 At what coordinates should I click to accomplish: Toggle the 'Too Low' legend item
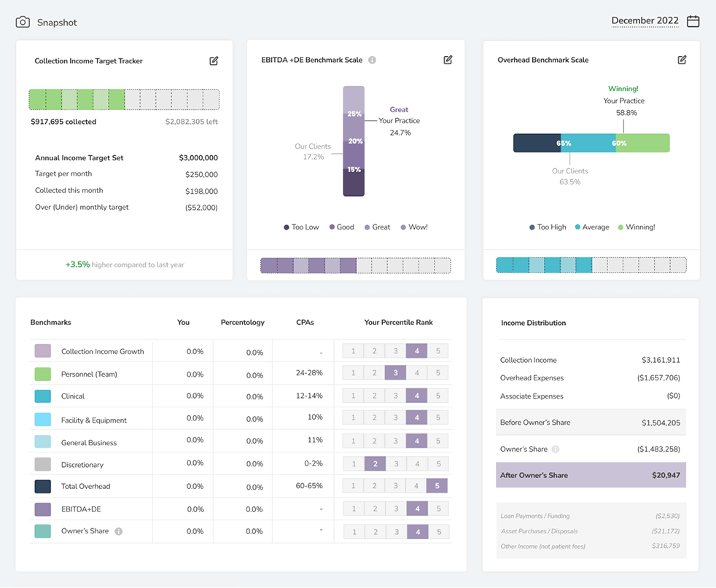pyautogui.click(x=301, y=227)
